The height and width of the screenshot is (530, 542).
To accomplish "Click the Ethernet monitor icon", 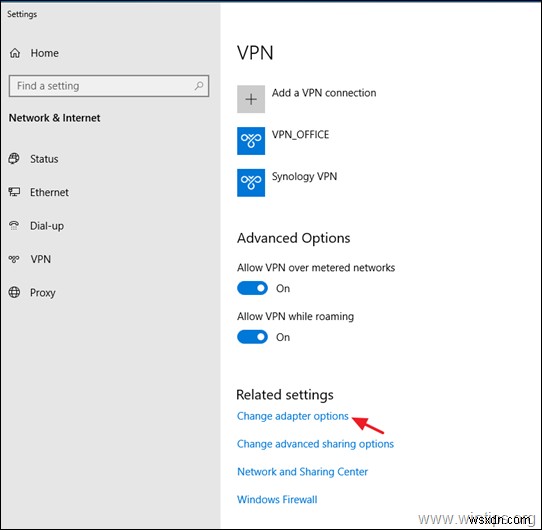I will point(14,192).
